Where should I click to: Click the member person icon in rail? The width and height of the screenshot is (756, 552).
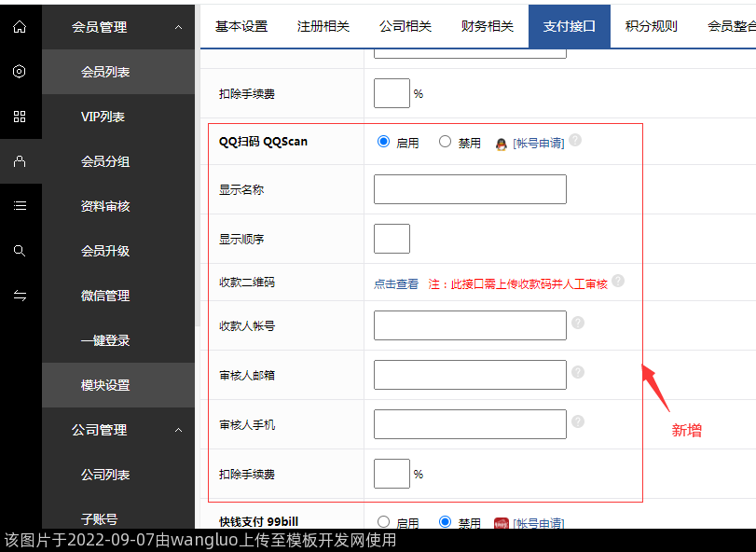pos(20,161)
